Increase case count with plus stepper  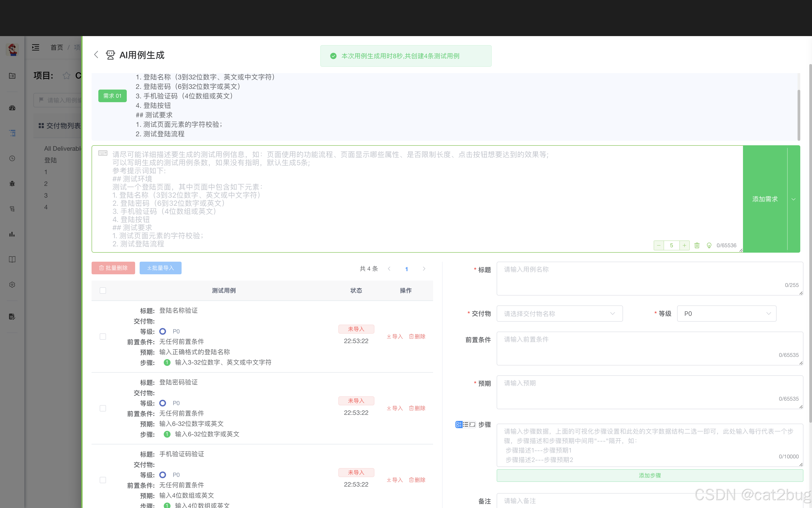(684, 245)
